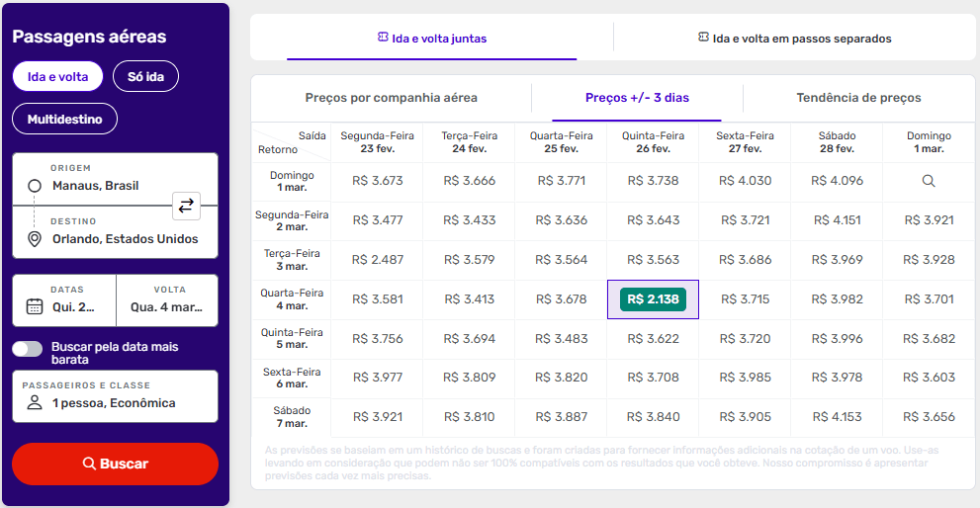Click the passenger person icon
This screenshot has height=508, width=980.
click(35, 402)
